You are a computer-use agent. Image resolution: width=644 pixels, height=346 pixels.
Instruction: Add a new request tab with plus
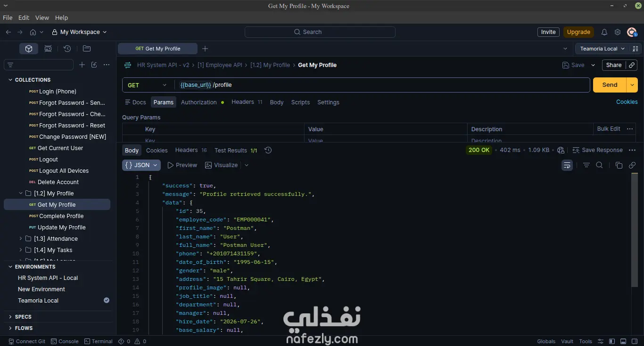pos(205,49)
